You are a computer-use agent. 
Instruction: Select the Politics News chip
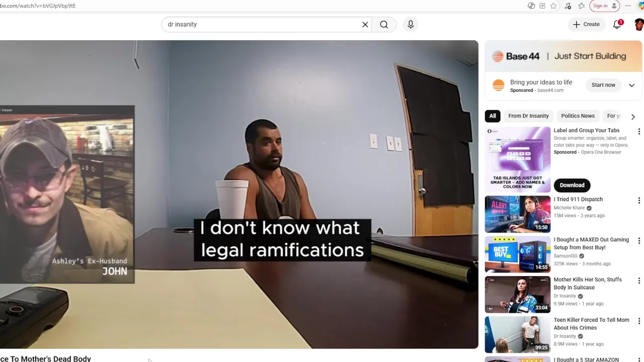(578, 116)
